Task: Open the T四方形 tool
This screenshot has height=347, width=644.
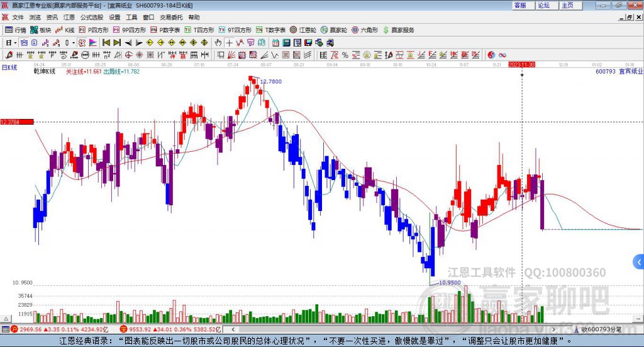Action: coord(199,30)
